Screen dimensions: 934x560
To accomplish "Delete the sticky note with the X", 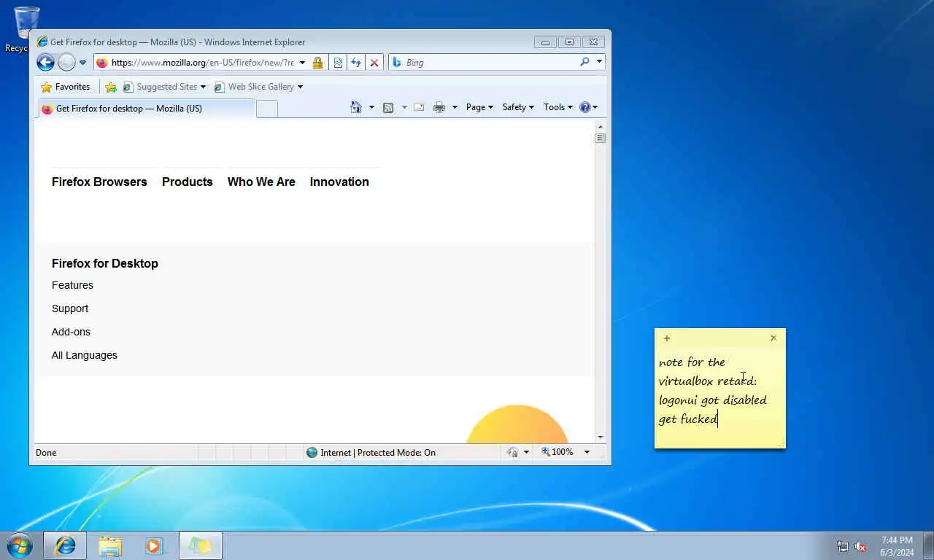I will click(773, 338).
